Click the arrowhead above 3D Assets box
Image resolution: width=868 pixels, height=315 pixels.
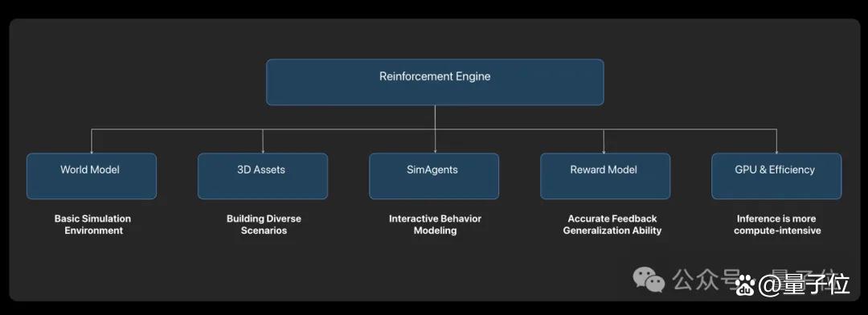[x=263, y=150]
